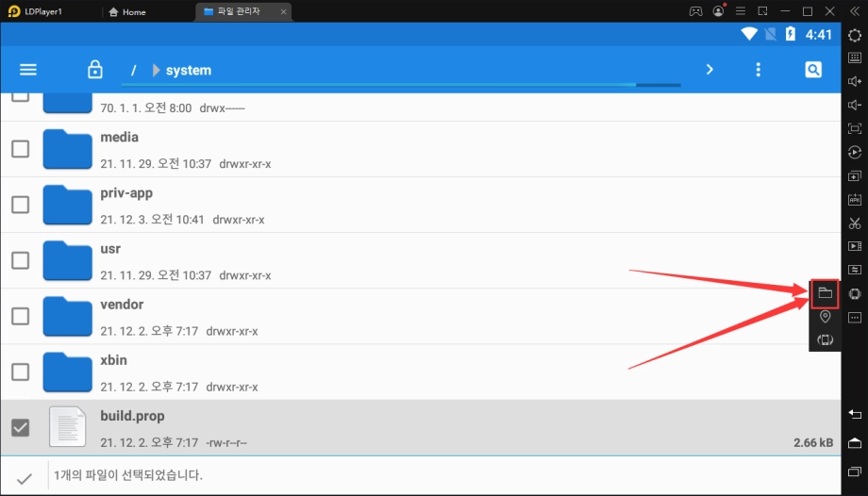Image resolution: width=868 pixels, height=496 pixels.
Task: Click the xbin folder name
Action: pos(114,360)
